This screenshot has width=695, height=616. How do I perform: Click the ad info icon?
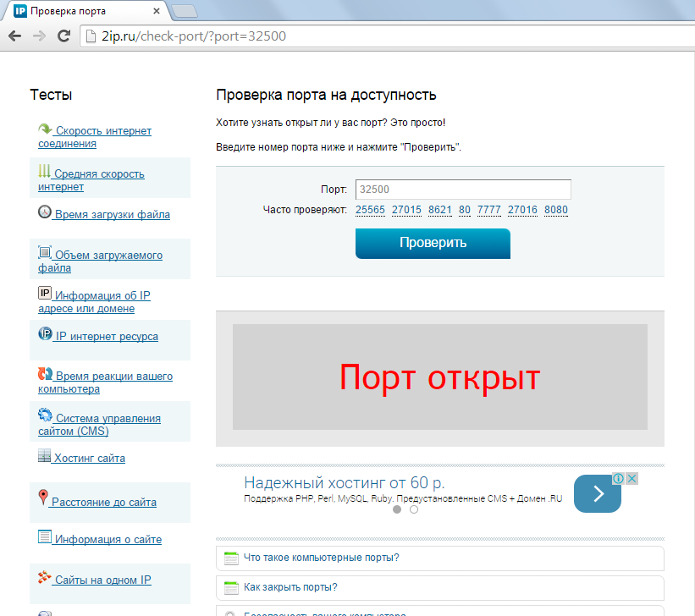click(619, 479)
